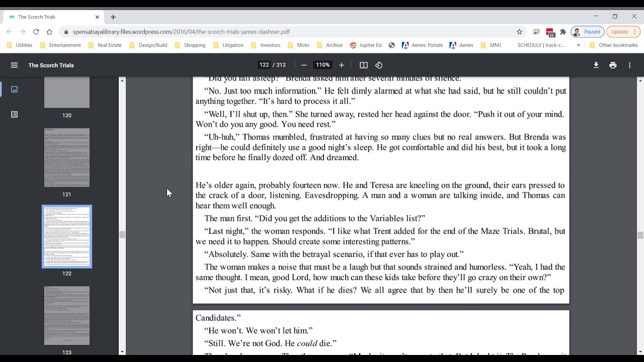
Task: Click the Chrome three-dot menu
Action: tap(635, 32)
